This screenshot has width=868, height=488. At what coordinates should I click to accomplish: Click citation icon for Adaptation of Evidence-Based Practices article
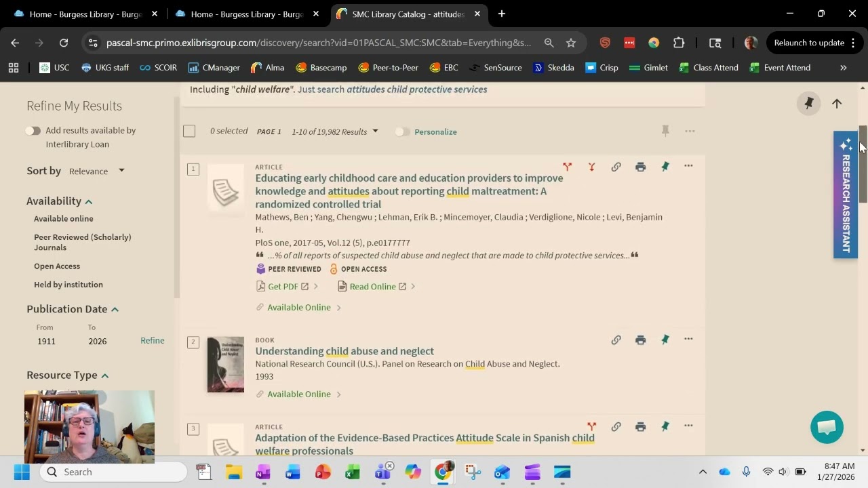pos(591,426)
